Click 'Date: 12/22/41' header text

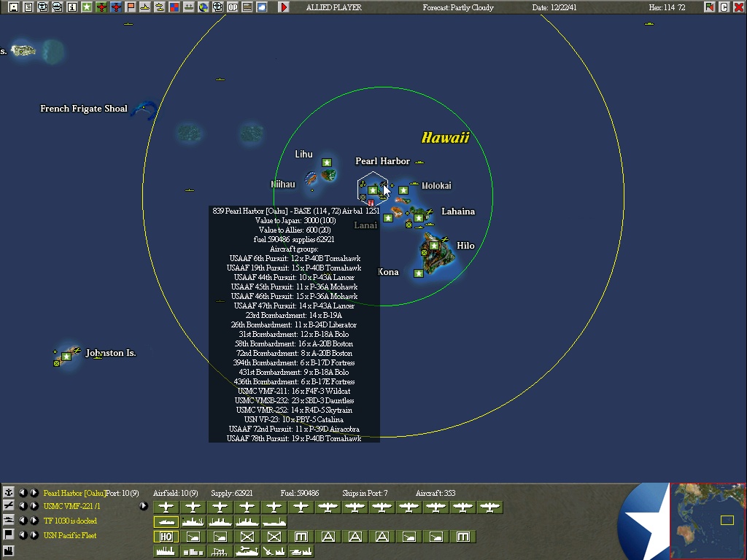(554, 7)
